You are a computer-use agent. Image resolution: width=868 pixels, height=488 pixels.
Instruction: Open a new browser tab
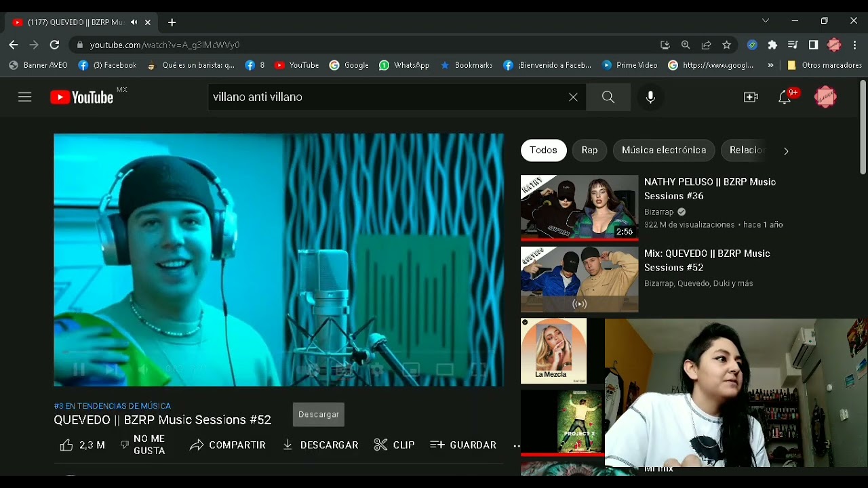172,22
